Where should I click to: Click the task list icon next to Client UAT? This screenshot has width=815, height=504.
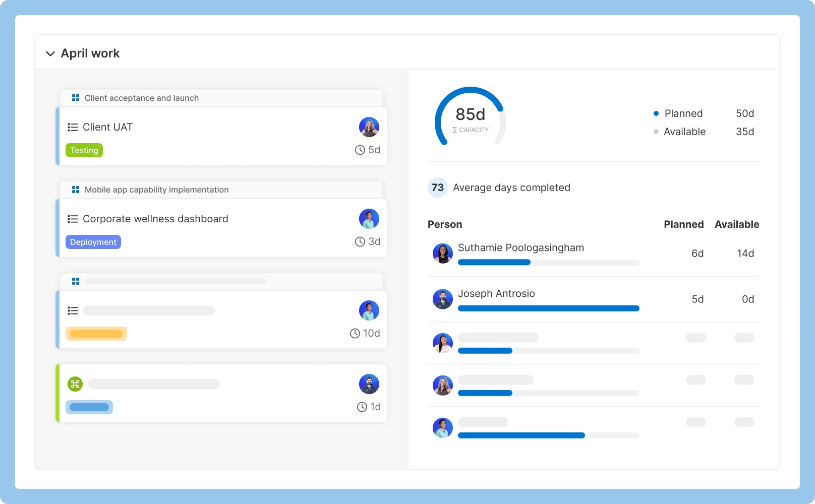[x=73, y=128]
